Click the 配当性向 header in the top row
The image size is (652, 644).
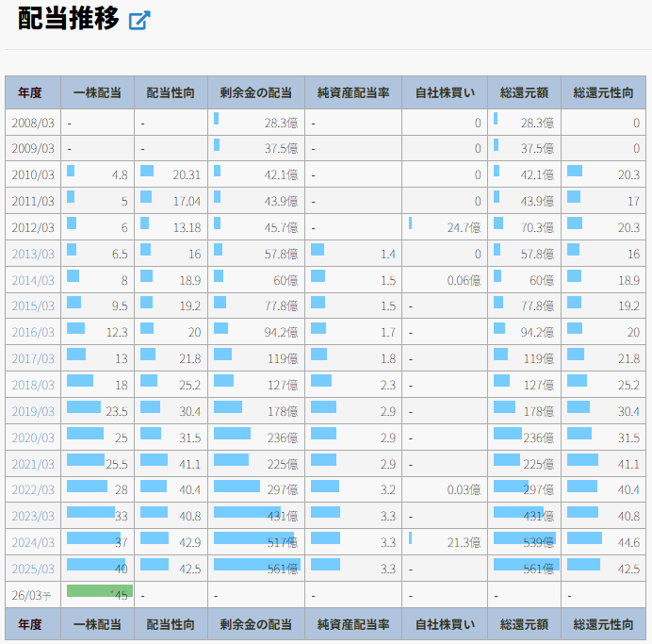[171, 92]
